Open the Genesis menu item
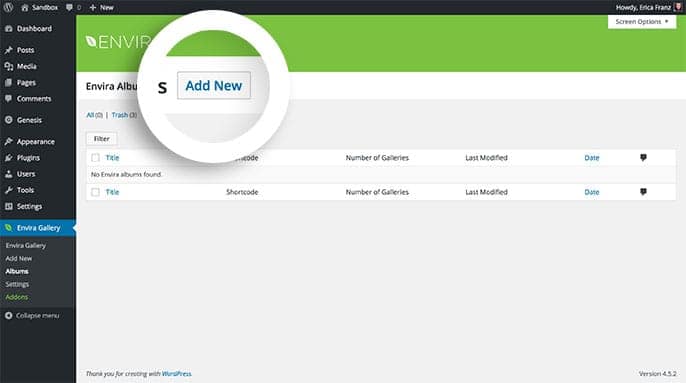Image resolution: width=686 pixels, height=383 pixels. (x=29, y=120)
